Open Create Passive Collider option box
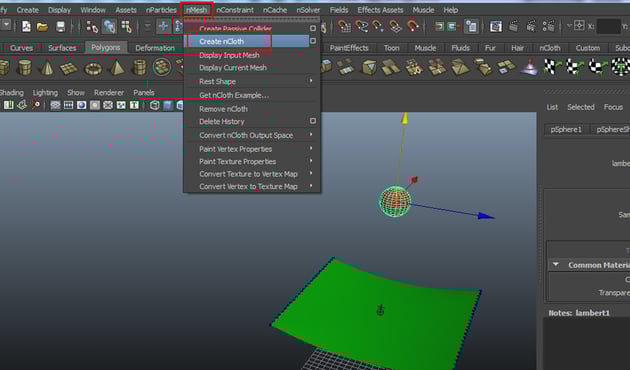This screenshot has width=630, height=370. click(313, 28)
